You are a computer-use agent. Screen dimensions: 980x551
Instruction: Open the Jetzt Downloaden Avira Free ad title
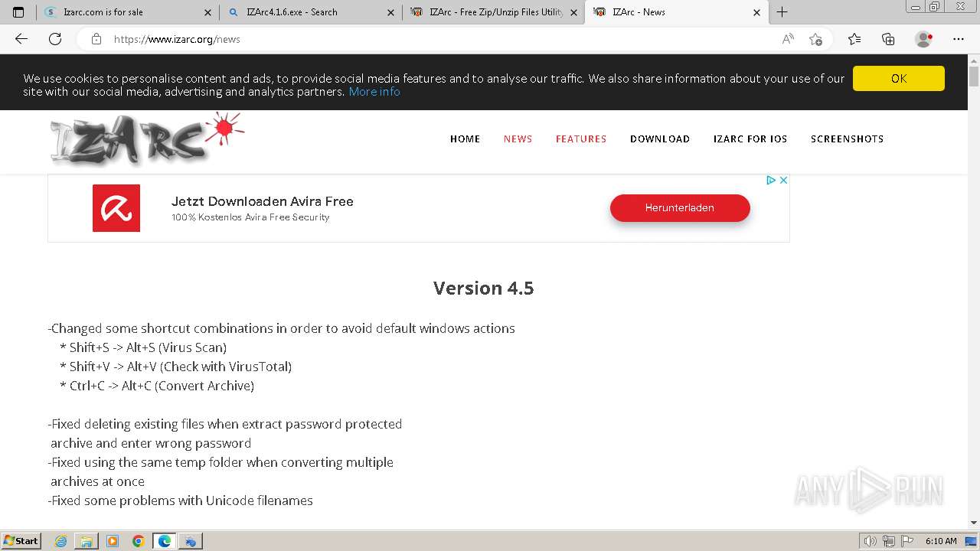263,201
